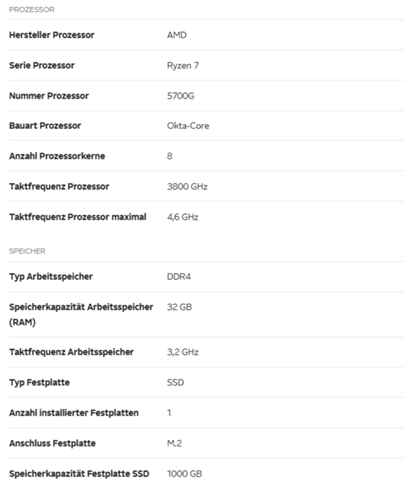Select the Taktfrequenz Arbeitsspeicher label

click(x=71, y=352)
